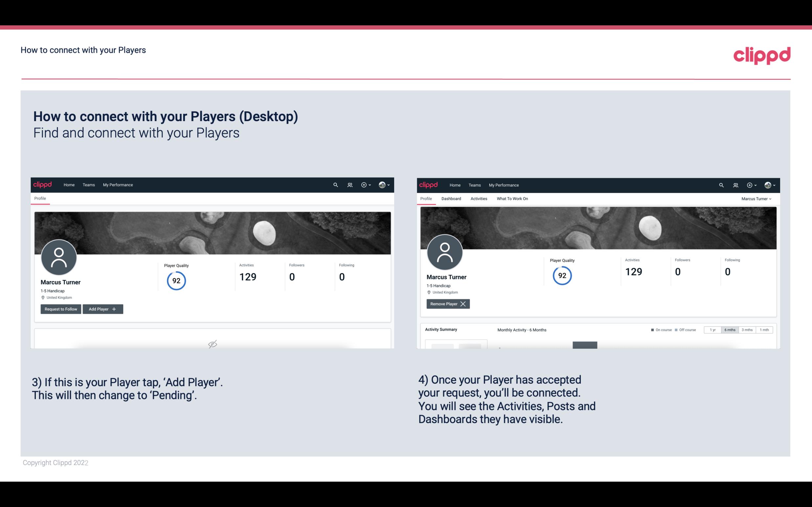Click the Clippd logo in right screenshot
Screen dimensions: 812x507
pyautogui.click(x=429, y=185)
